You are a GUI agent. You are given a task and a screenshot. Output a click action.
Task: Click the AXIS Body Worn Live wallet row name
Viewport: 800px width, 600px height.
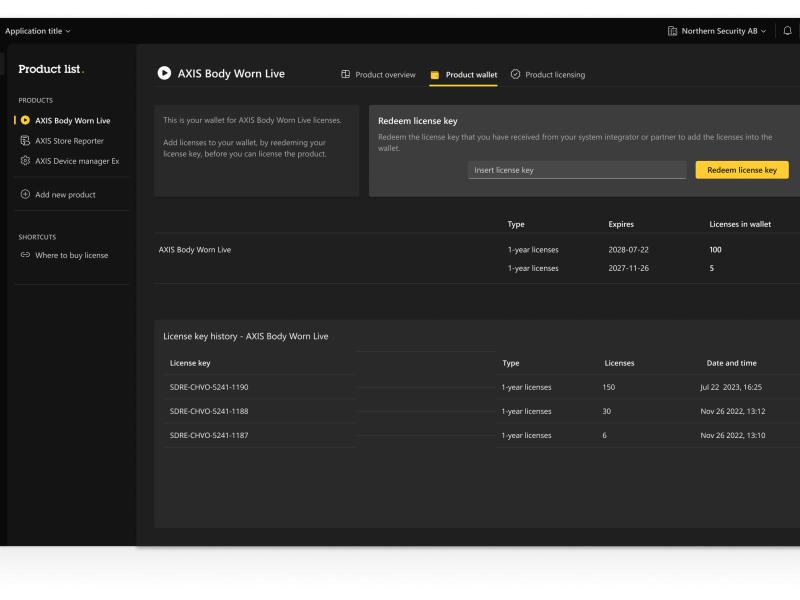point(195,250)
